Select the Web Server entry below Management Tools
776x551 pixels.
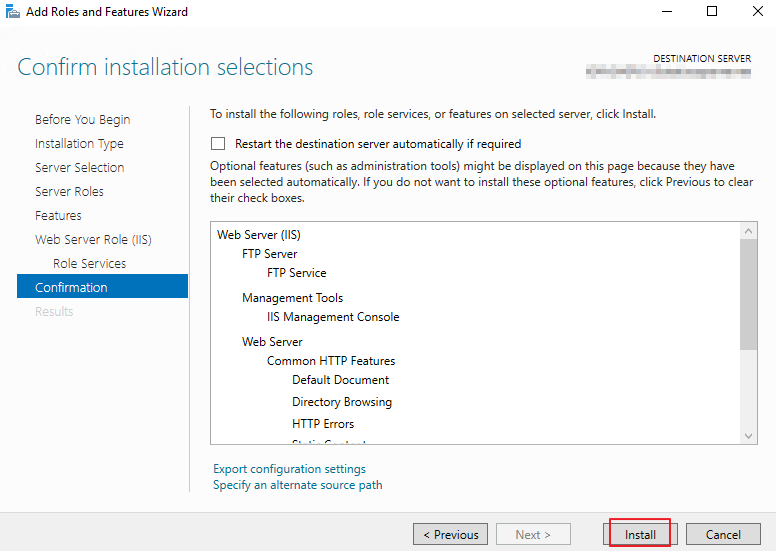(272, 342)
